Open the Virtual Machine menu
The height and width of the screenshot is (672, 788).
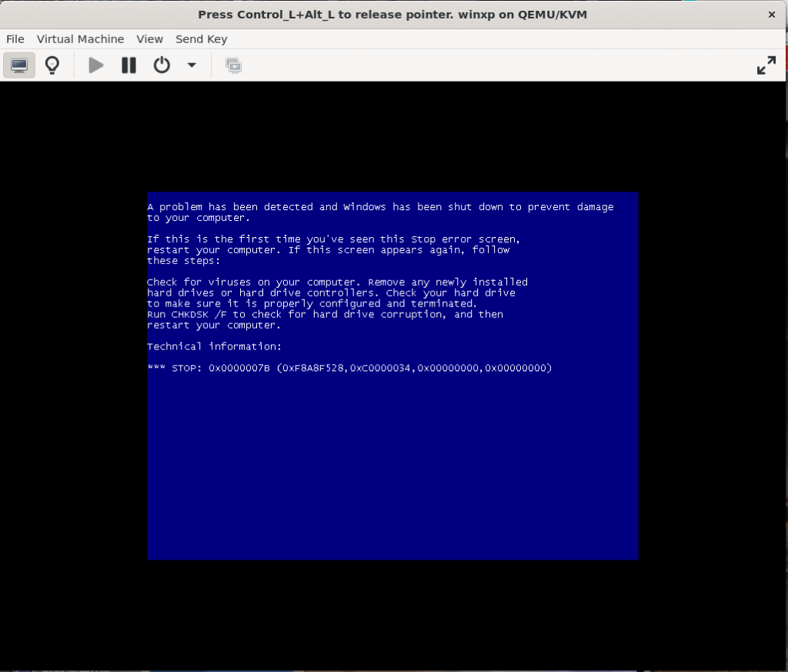[x=80, y=39]
